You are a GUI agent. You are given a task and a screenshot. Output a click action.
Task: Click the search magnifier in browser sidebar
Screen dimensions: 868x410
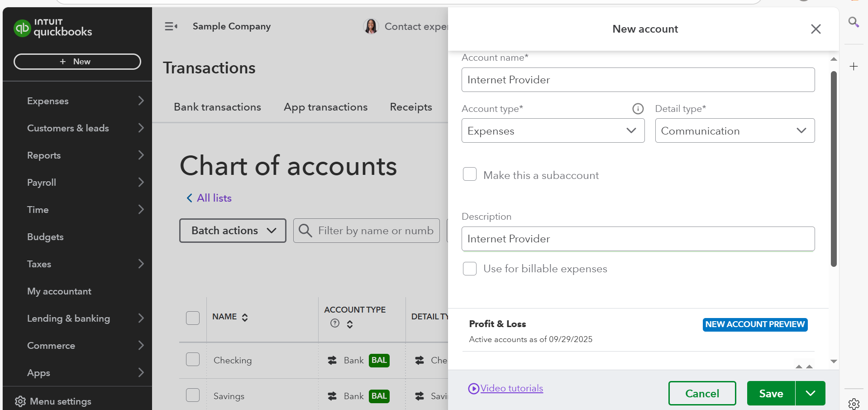854,22
